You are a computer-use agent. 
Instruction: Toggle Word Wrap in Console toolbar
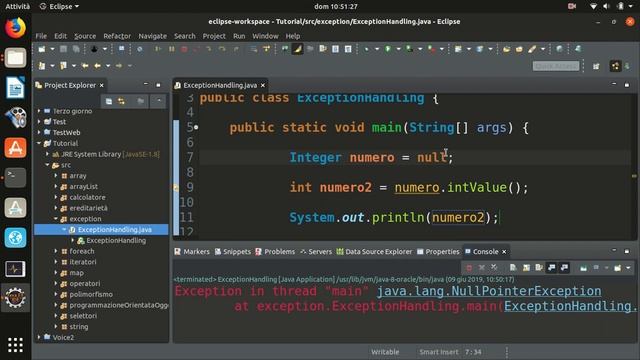click(539, 268)
